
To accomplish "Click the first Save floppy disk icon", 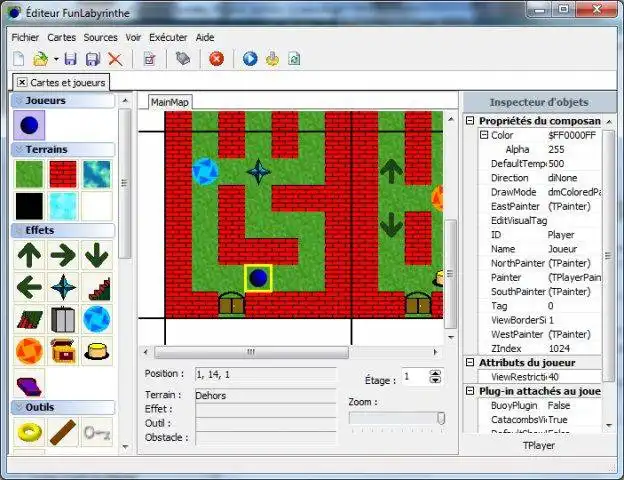I will coord(70,59).
